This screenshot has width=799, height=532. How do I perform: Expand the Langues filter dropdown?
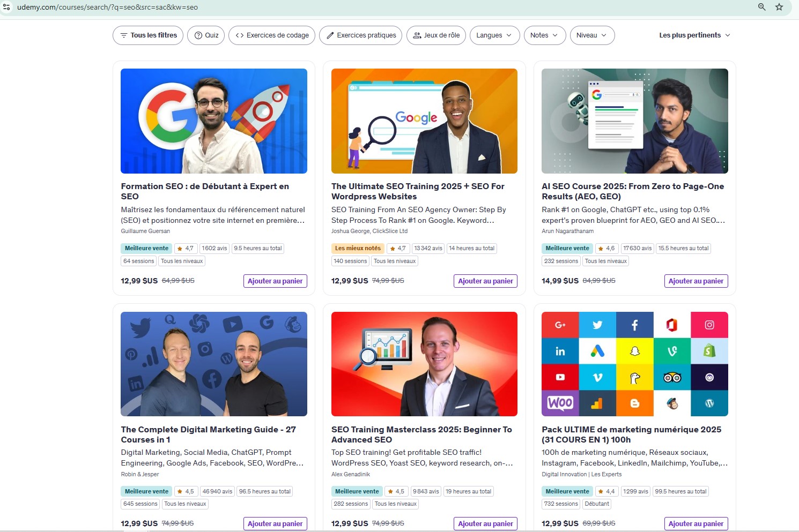[494, 35]
